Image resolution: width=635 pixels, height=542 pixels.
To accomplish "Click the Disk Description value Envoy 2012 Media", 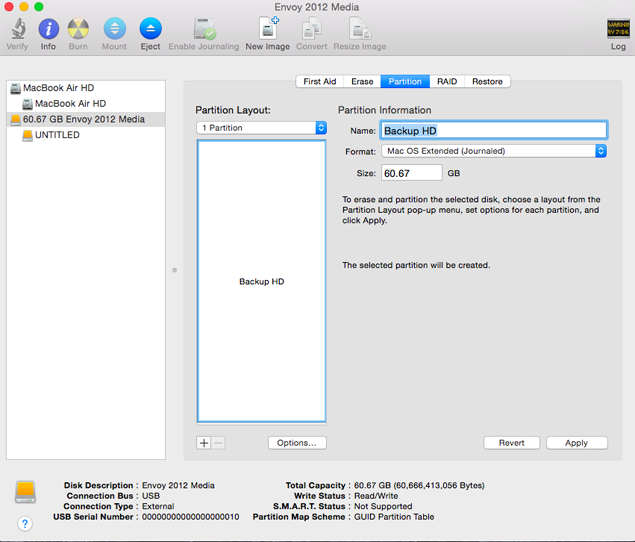I will click(178, 485).
